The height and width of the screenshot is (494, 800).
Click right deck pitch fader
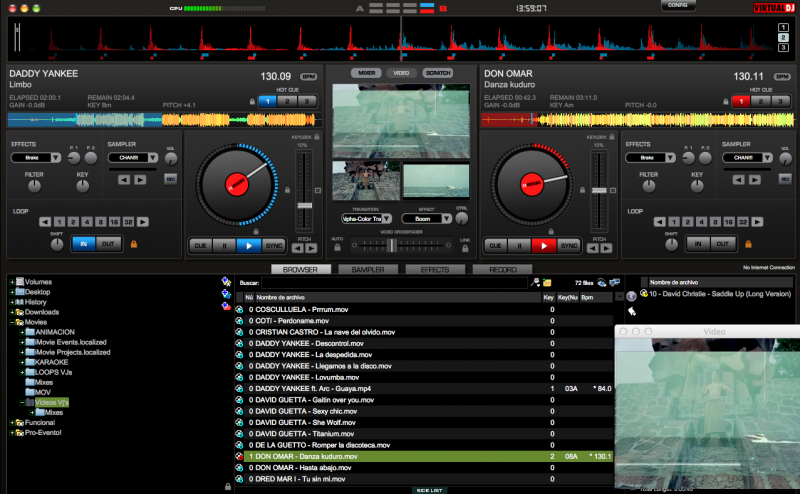599,191
